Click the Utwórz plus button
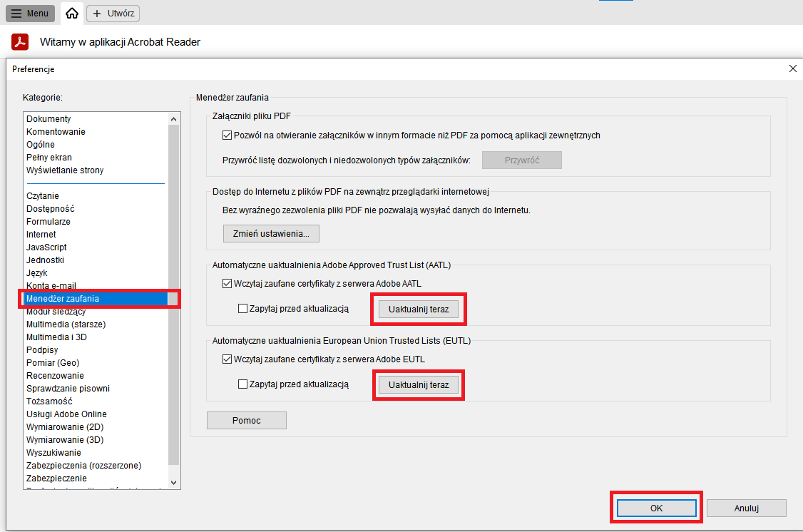 click(113, 14)
